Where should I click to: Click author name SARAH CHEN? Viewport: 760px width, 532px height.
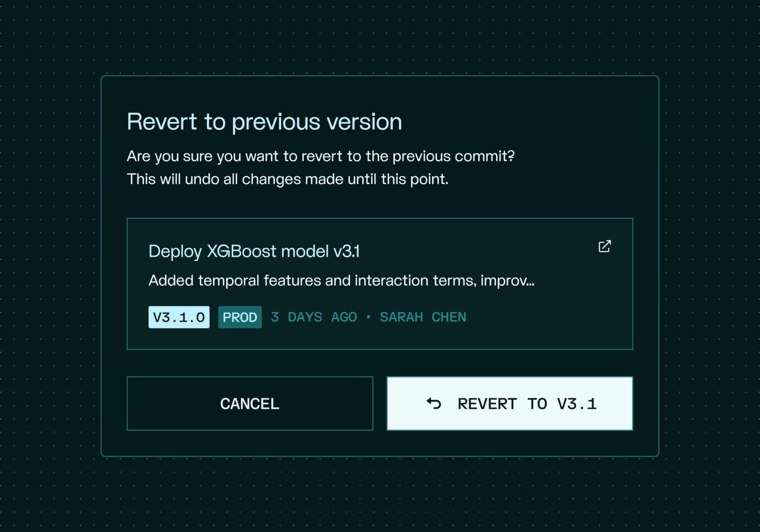click(x=423, y=317)
